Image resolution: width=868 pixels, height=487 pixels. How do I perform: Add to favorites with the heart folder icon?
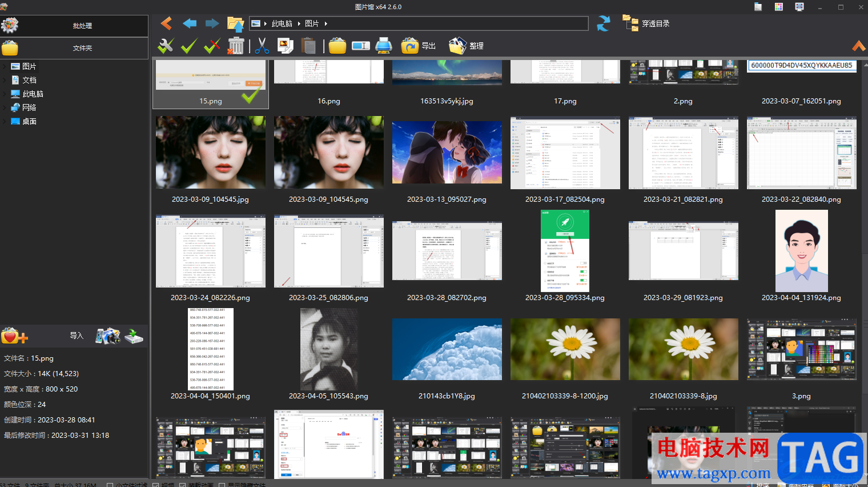click(14, 336)
